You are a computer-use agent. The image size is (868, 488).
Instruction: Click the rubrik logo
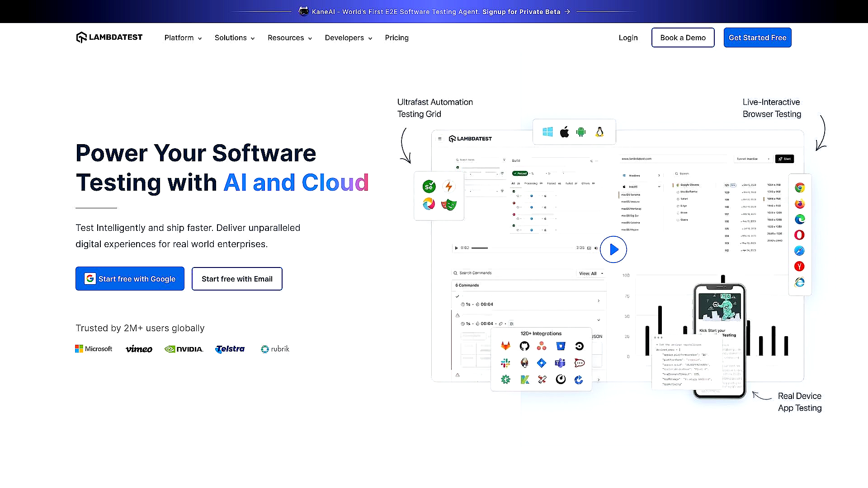275,349
